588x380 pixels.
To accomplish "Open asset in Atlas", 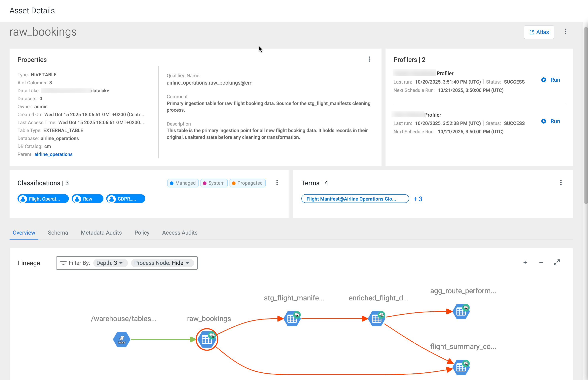I will point(539,32).
